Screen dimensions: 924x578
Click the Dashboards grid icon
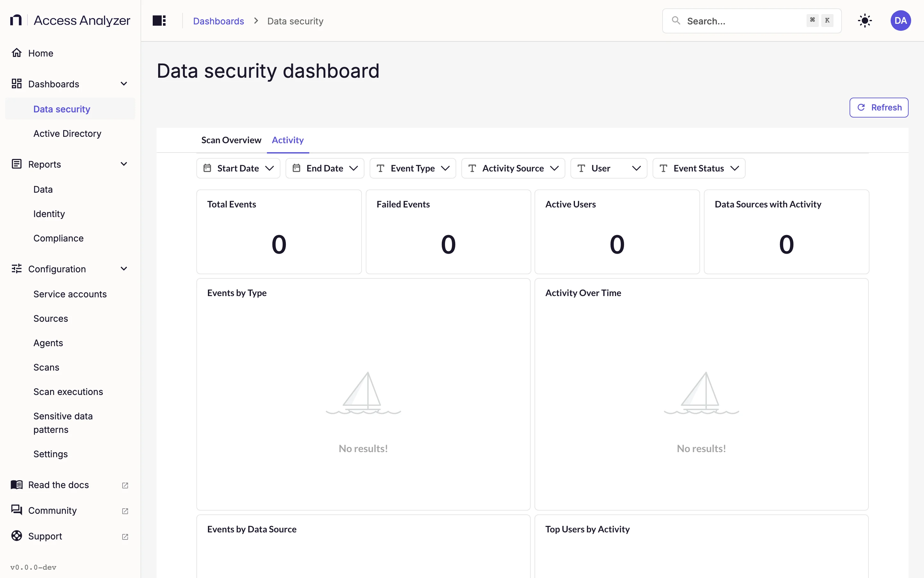click(16, 84)
